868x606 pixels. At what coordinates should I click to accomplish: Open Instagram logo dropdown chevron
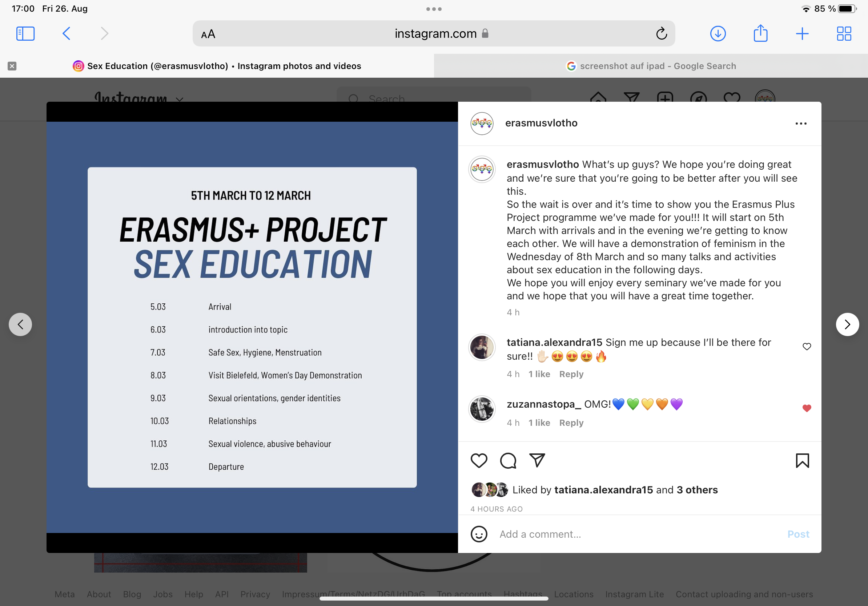tap(180, 99)
